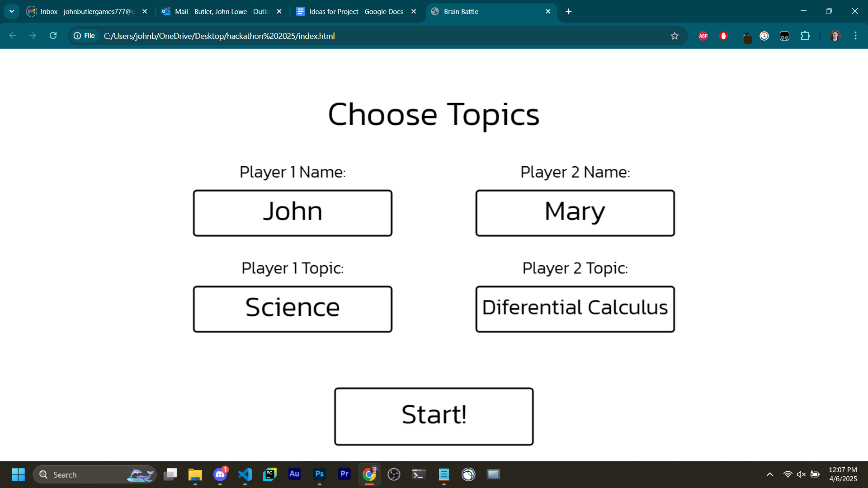
Task: Show hidden system tray icons
Action: click(769, 474)
